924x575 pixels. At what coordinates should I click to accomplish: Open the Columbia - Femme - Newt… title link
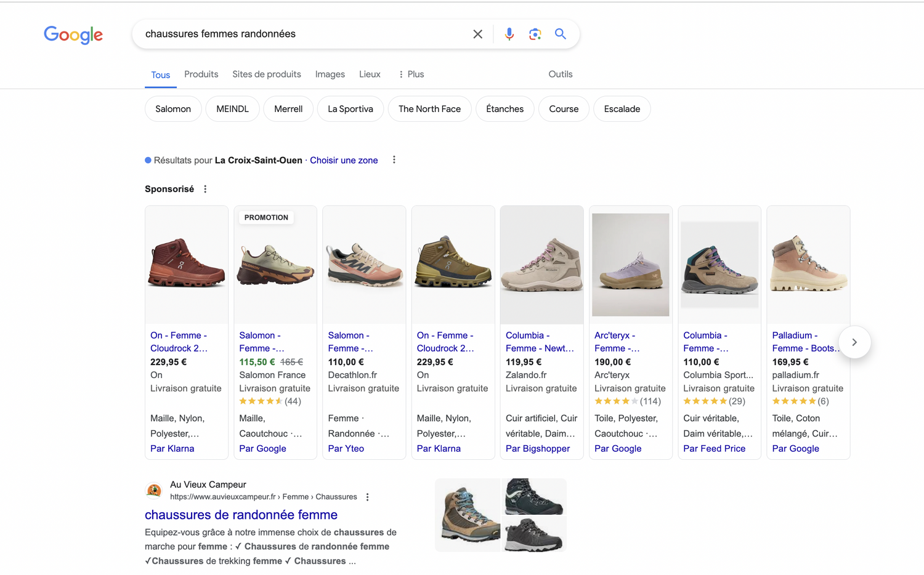click(x=540, y=342)
